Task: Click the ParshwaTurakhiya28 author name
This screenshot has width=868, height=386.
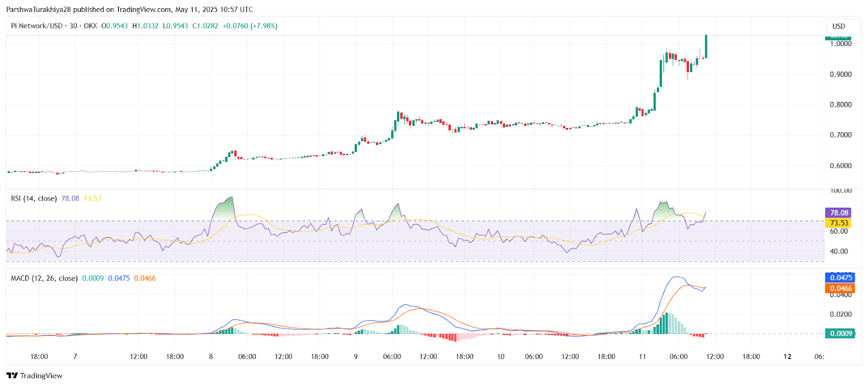Action: [36, 9]
